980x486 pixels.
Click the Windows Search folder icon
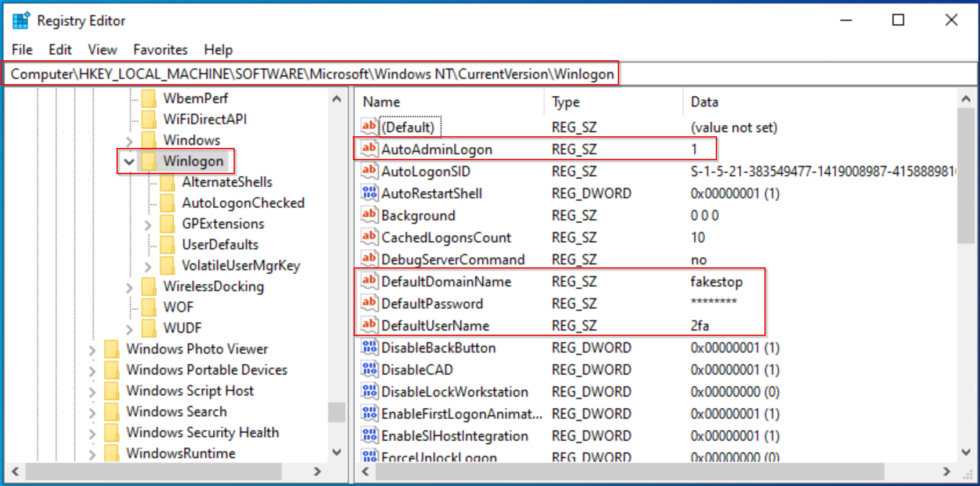112,412
